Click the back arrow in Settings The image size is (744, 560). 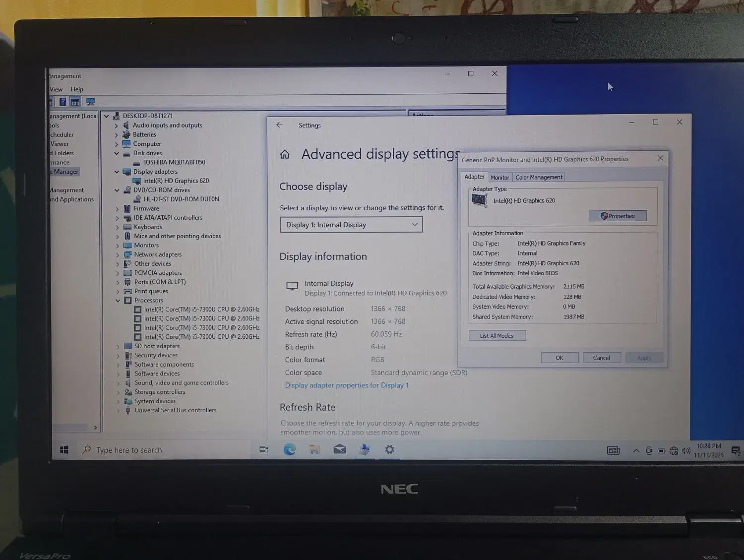(x=279, y=125)
